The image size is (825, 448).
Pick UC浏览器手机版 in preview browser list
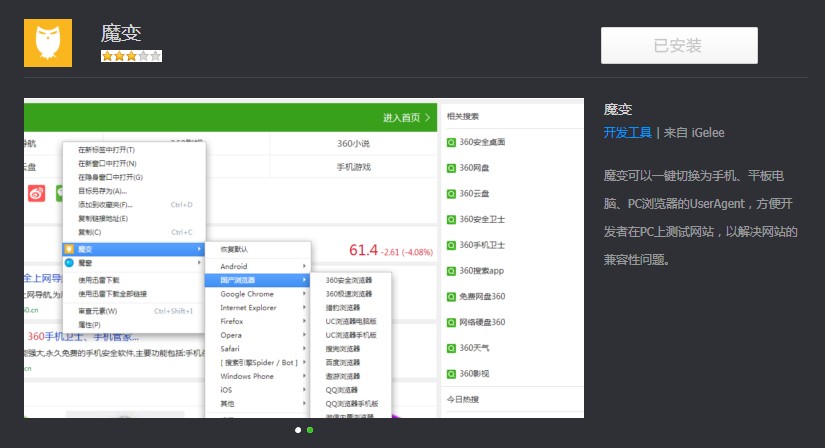point(351,335)
